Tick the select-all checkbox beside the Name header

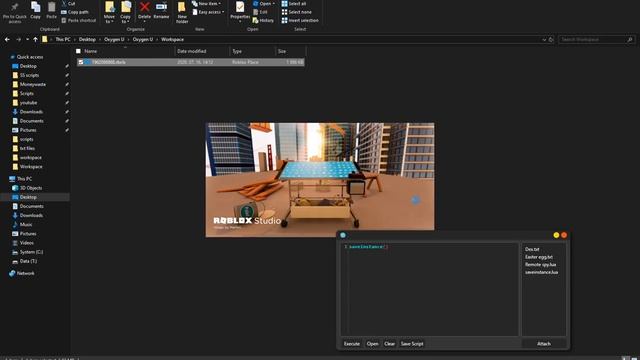[x=78, y=51]
